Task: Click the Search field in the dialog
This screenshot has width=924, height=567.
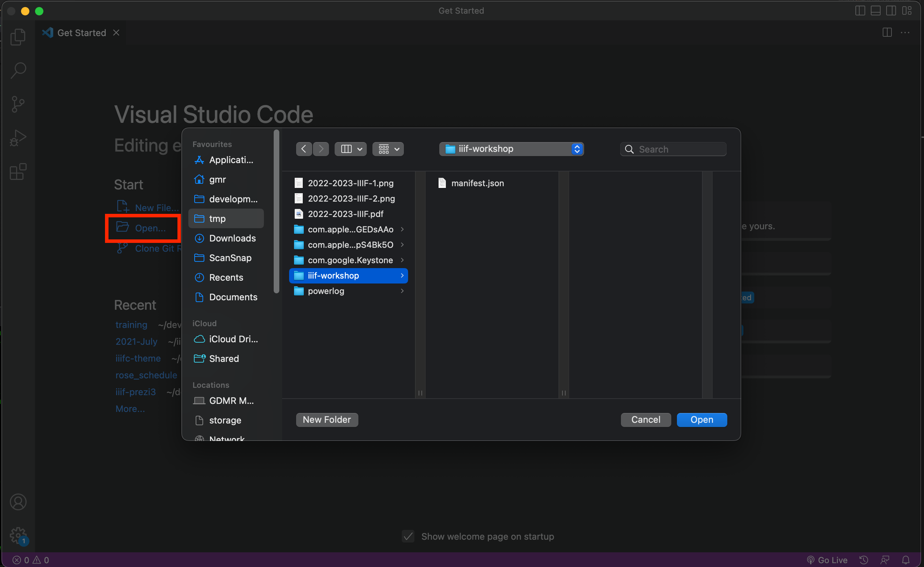Action: pyautogui.click(x=673, y=149)
